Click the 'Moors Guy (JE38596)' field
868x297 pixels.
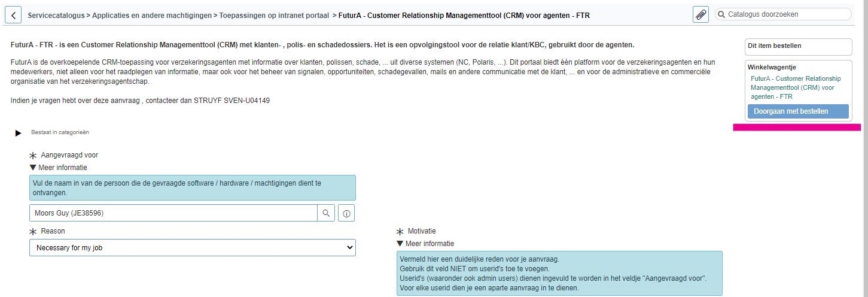click(x=173, y=213)
